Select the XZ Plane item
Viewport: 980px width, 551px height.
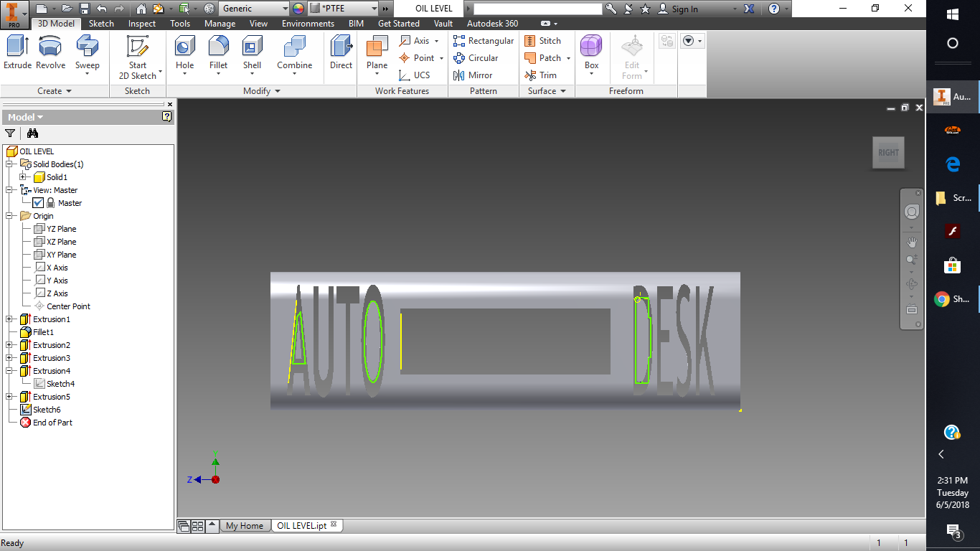coord(61,242)
